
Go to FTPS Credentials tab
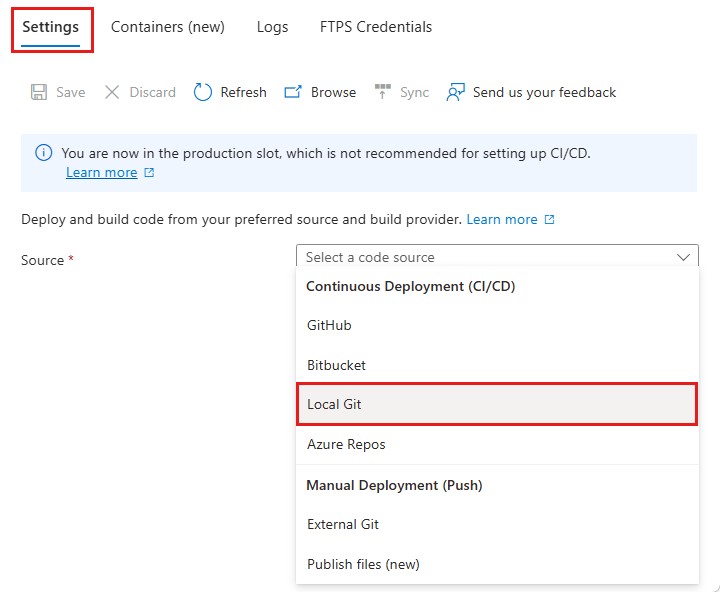(376, 27)
